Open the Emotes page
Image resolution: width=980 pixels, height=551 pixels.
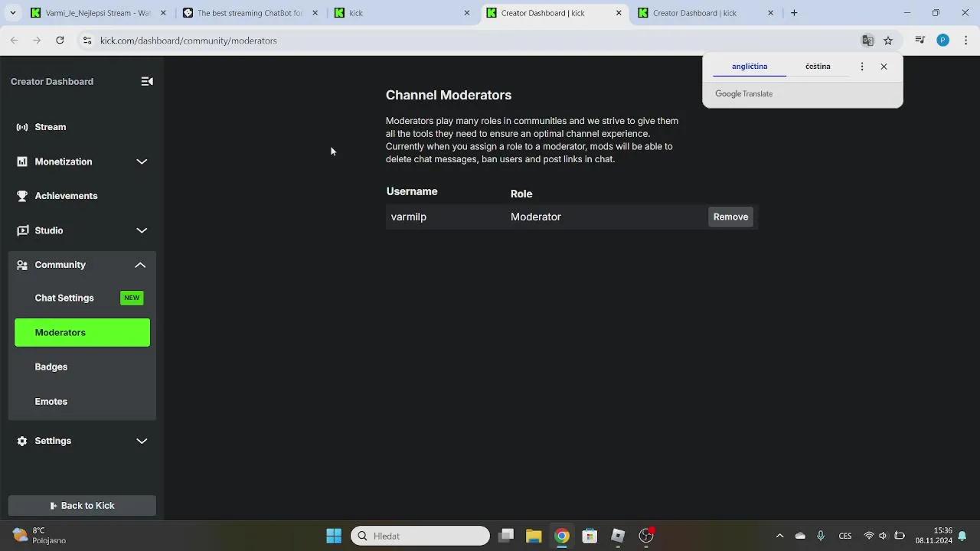(x=51, y=401)
